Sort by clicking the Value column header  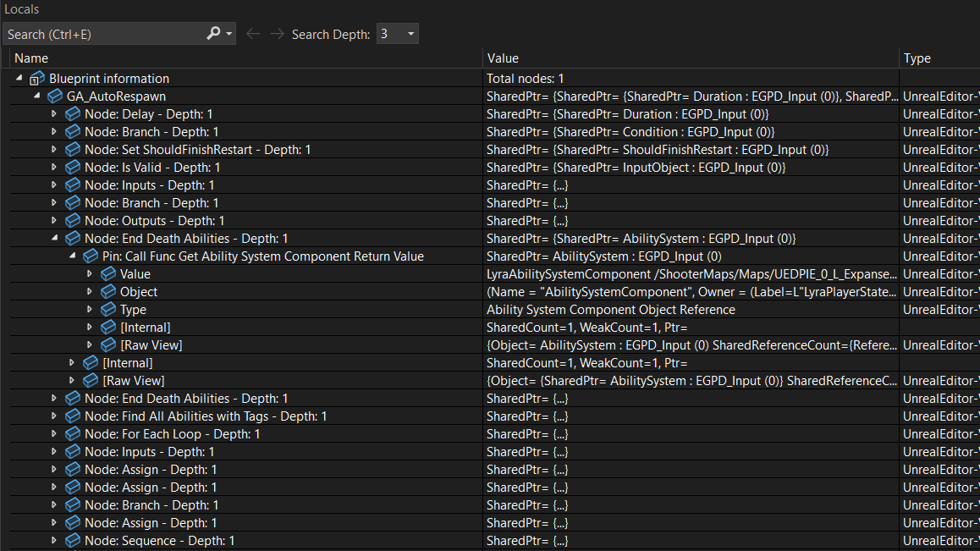coord(503,58)
